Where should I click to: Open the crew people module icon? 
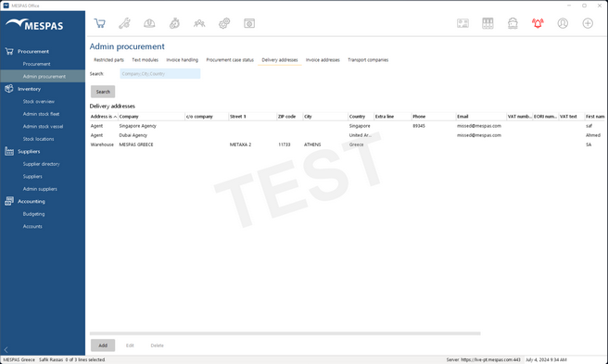pyautogui.click(x=199, y=24)
